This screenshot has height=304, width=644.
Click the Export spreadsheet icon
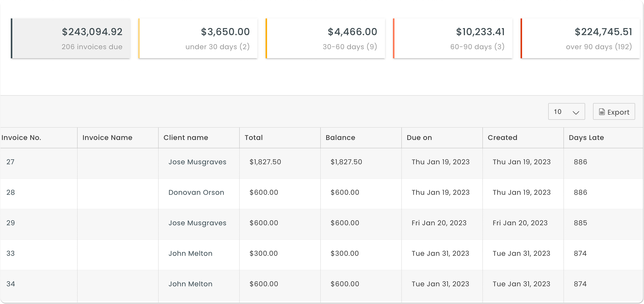click(602, 112)
